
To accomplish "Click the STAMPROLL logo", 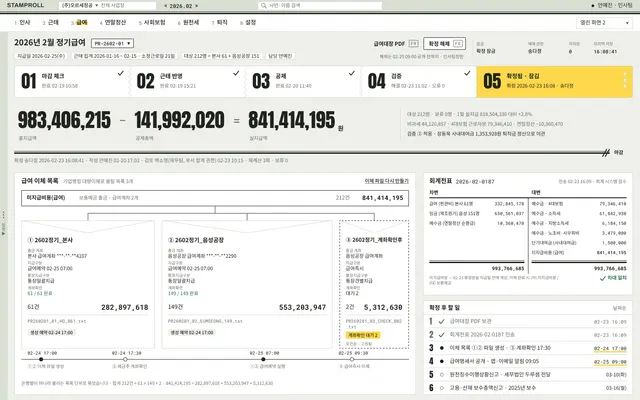I will (x=25, y=5).
